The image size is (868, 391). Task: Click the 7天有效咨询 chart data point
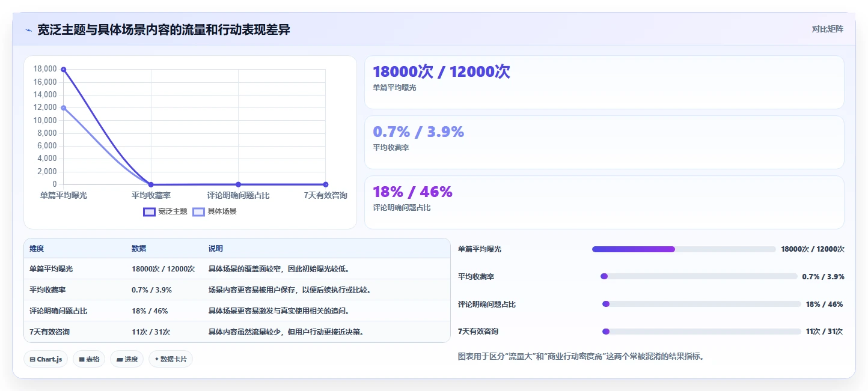click(325, 184)
